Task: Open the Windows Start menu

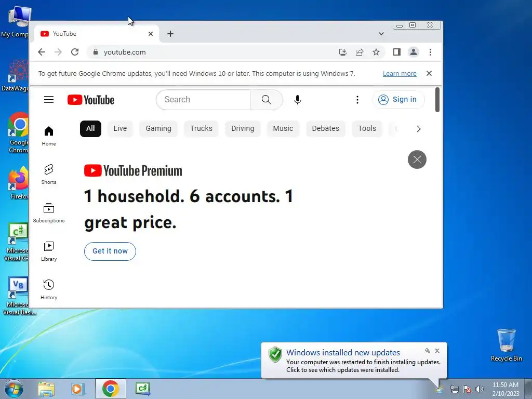Action: (14, 389)
